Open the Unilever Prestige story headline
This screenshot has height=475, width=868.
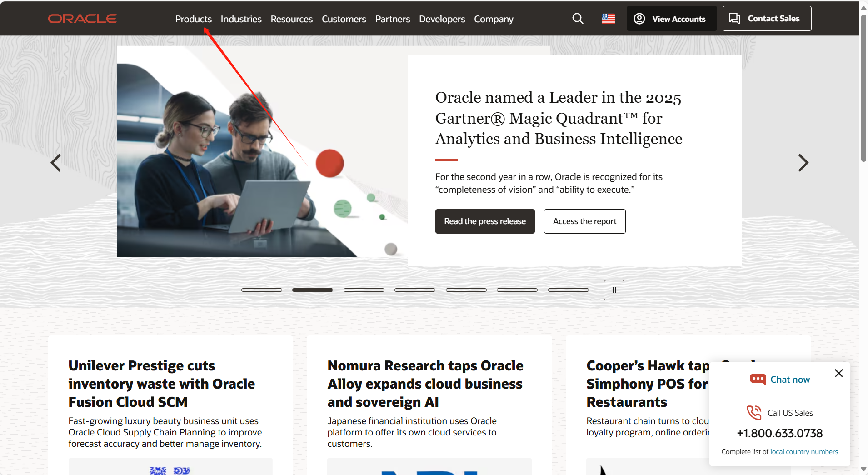162,384
